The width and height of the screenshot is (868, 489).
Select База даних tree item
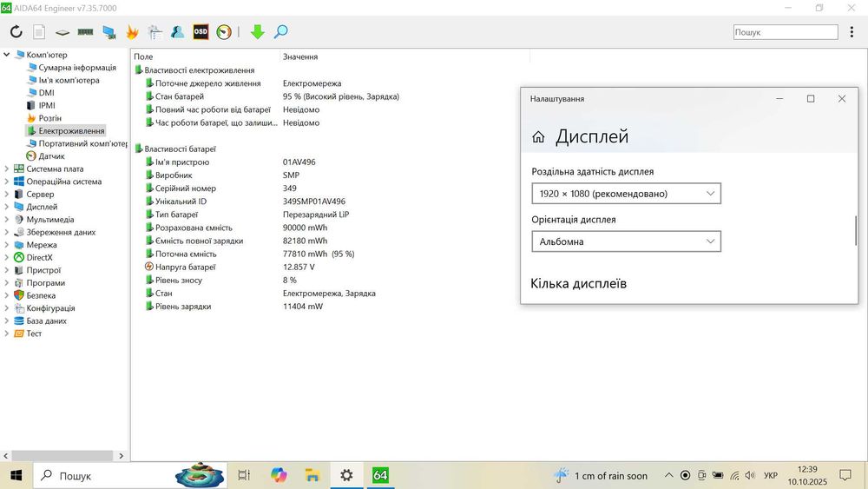tap(47, 320)
